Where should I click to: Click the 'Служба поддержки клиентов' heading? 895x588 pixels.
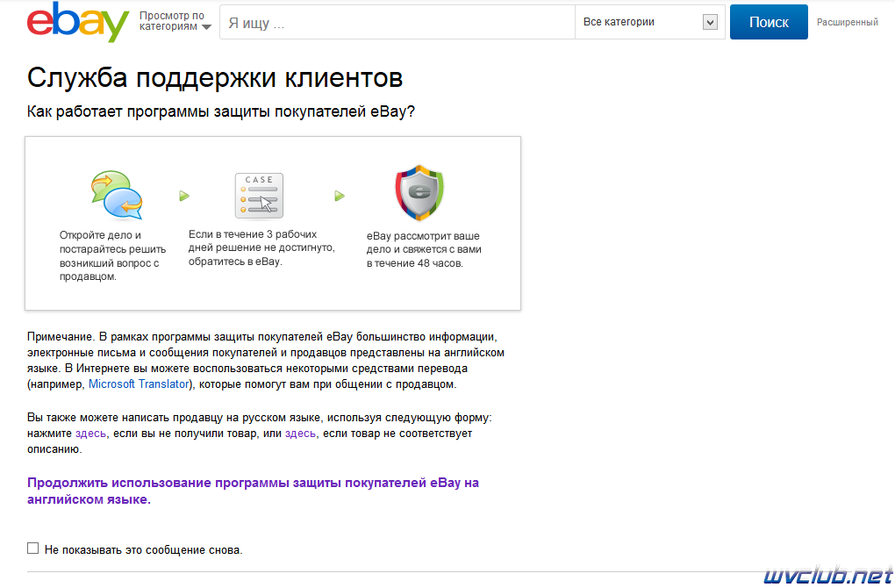[x=215, y=77]
